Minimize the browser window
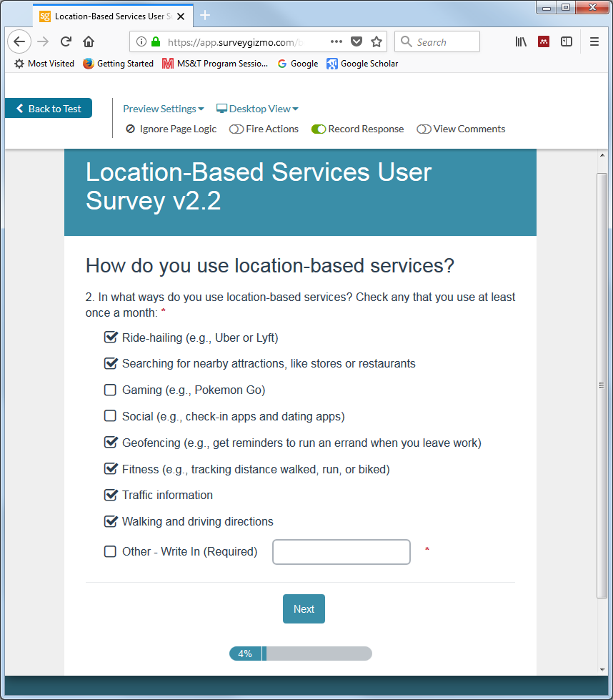 tap(547, 8)
